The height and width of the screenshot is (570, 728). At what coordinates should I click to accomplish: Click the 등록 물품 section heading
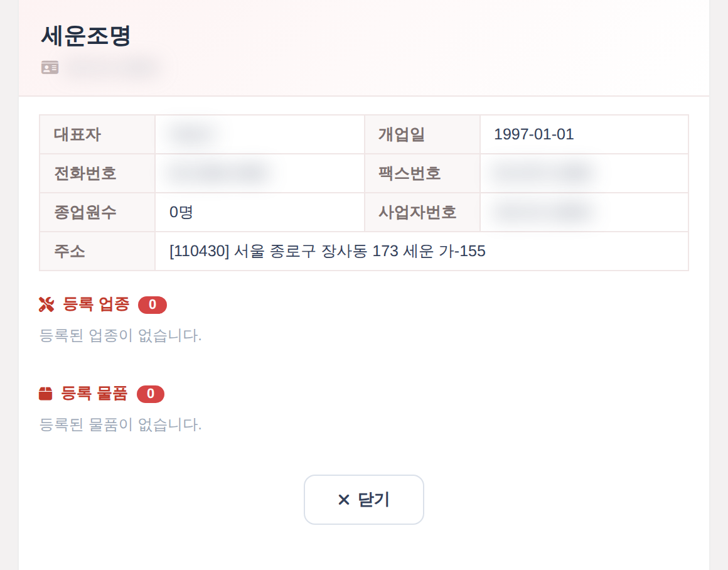pyautogui.click(x=94, y=394)
